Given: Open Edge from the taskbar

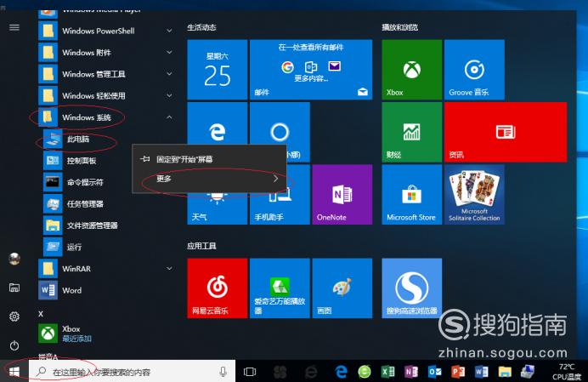Looking at the screenshot, I should [341, 372].
